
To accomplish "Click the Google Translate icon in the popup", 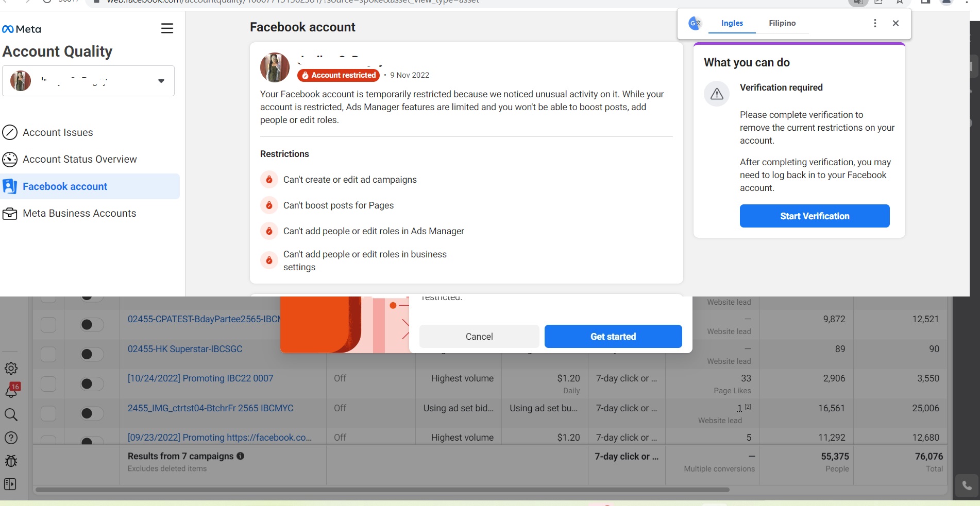I will 695,23.
